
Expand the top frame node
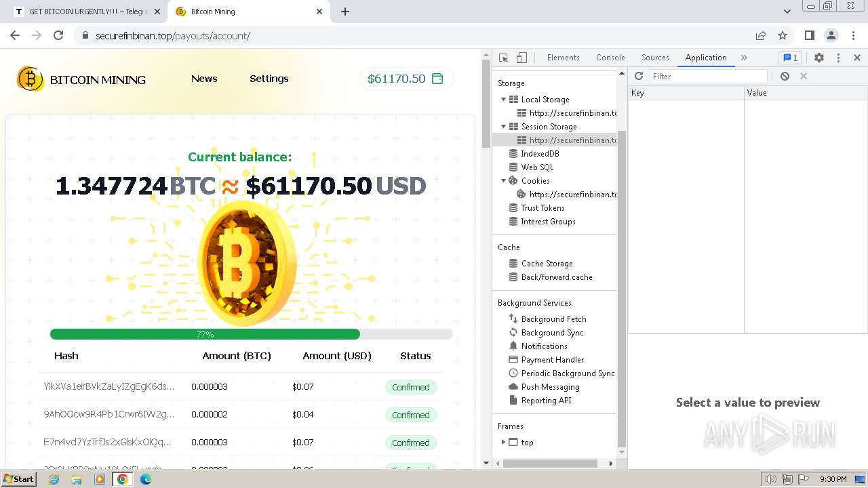pos(503,443)
